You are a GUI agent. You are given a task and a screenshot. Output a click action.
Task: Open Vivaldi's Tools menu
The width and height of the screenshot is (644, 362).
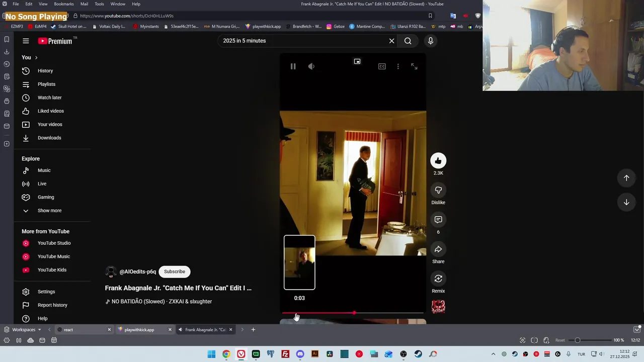tap(99, 4)
